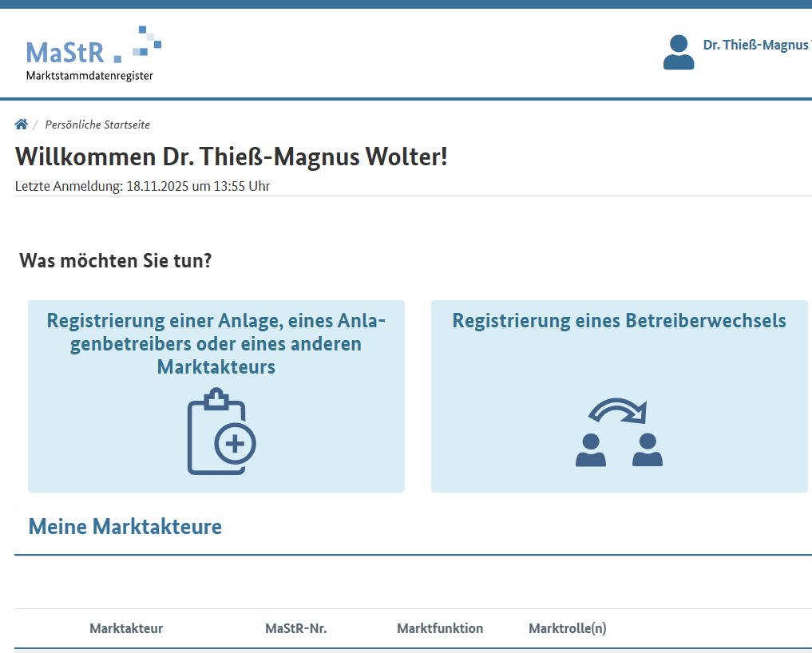Sort by the MaStR-Nr. column header
The image size is (812, 653).
pyautogui.click(x=295, y=628)
